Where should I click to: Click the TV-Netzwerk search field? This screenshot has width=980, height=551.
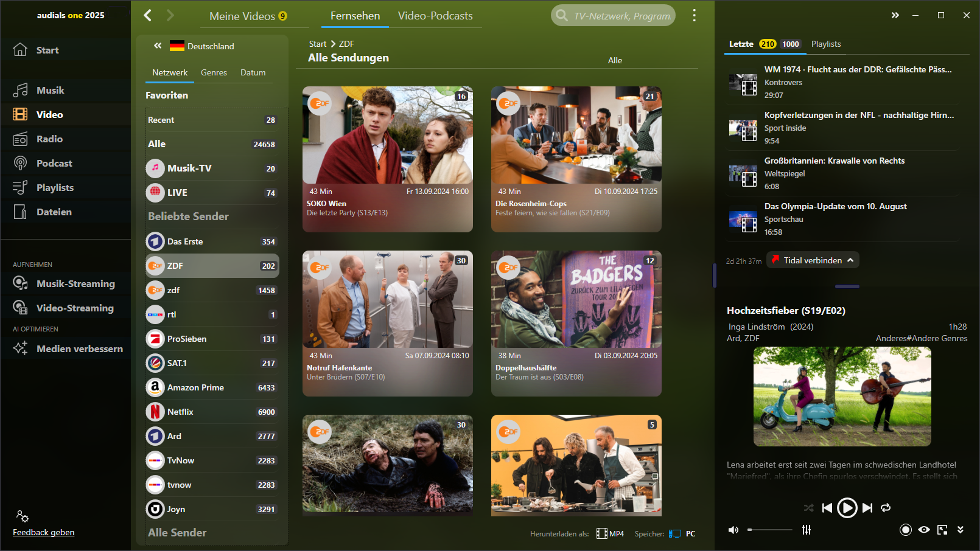click(613, 16)
